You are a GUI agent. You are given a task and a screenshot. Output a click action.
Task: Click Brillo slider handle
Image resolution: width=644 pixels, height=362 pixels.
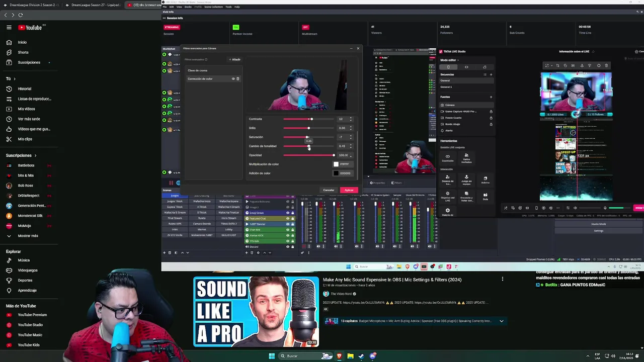(x=308, y=128)
